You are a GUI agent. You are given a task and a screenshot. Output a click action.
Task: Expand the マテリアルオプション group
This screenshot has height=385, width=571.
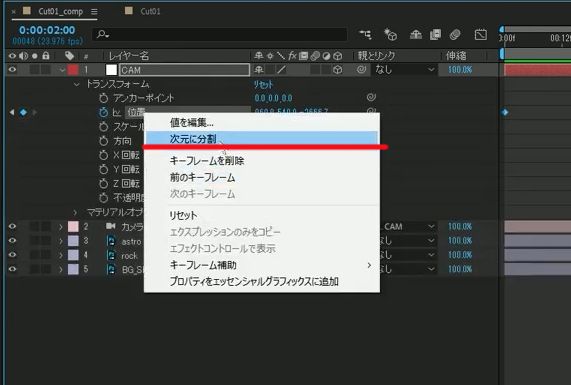75,212
